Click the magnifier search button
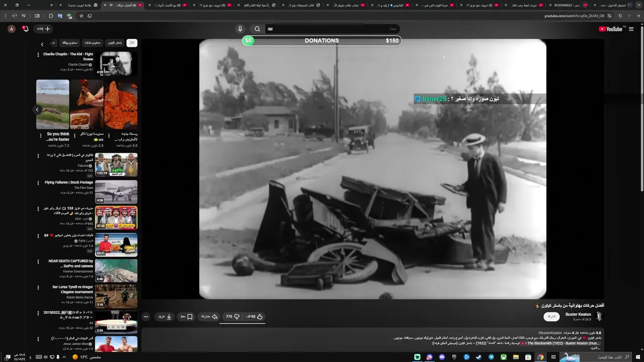 click(x=257, y=29)
